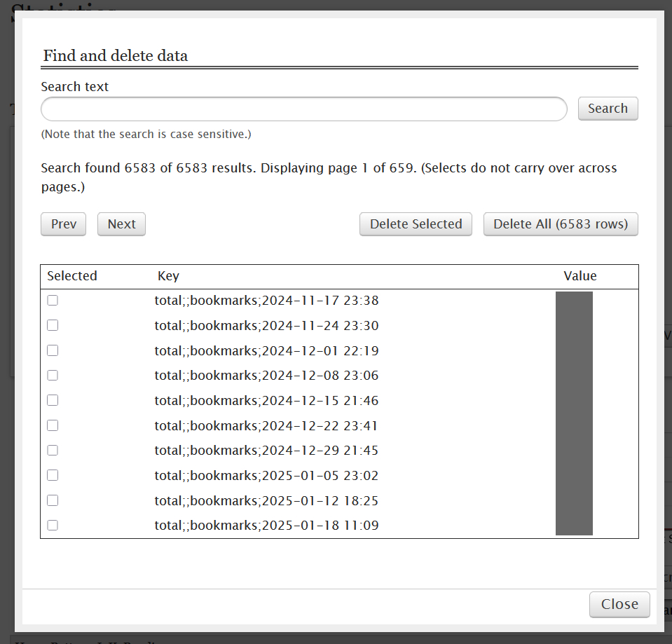Viewport: 672px width, 644px height.
Task: Go to previous page with Prev
Action: click(x=64, y=224)
